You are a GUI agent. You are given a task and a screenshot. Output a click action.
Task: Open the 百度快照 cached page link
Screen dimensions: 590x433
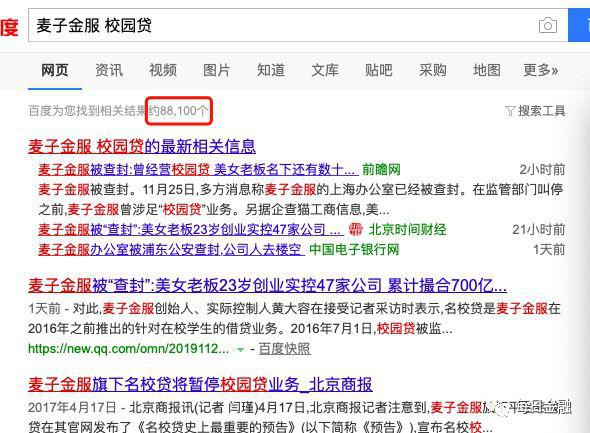284,349
